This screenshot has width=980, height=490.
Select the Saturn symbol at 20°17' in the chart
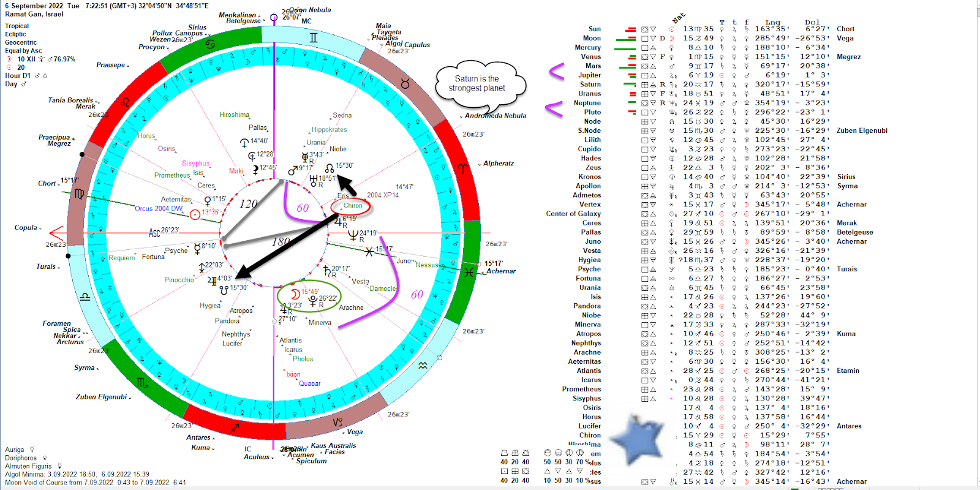point(327,269)
